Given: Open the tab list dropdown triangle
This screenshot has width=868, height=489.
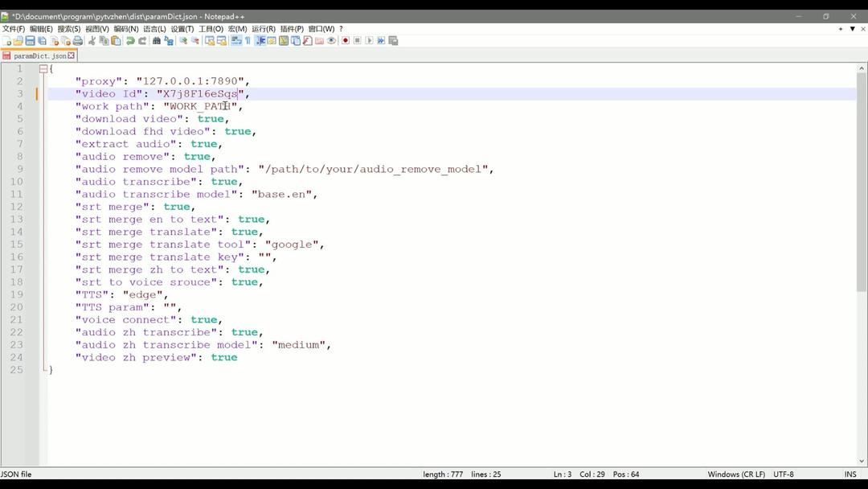Looking at the screenshot, I should click(x=852, y=29).
